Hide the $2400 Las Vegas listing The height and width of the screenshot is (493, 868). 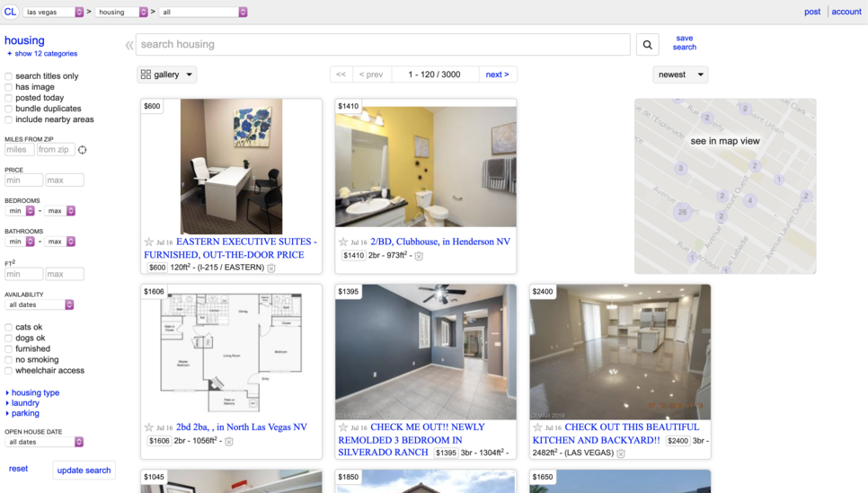(x=621, y=453)
